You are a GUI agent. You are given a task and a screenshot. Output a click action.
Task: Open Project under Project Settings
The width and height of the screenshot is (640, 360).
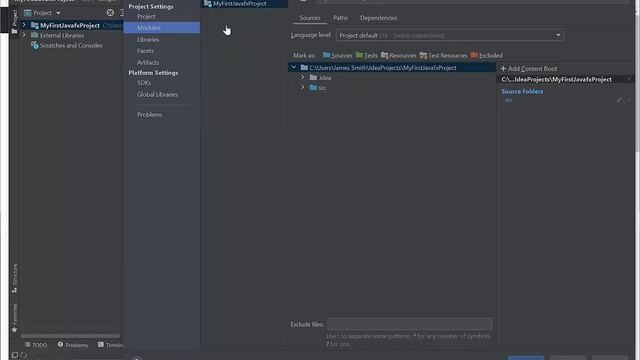coord(146,17)
